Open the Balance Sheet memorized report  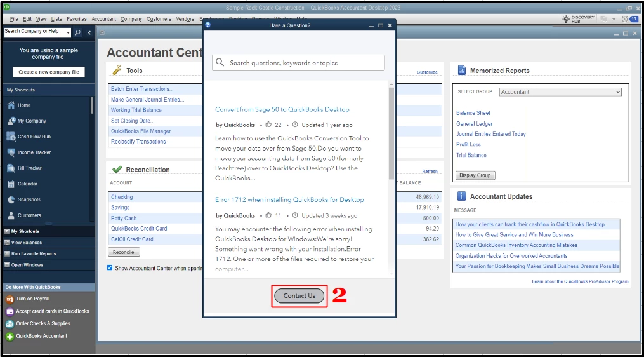pos(473,113)
